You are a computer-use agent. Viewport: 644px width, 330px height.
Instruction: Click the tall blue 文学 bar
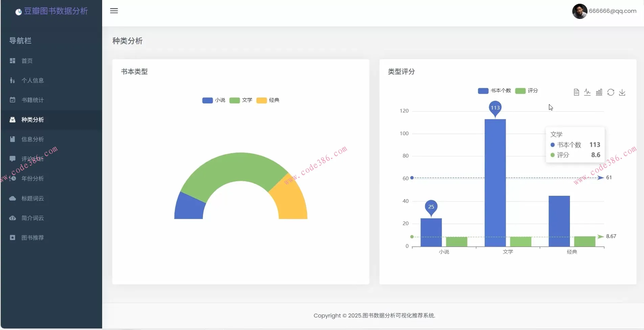tap(495, 183)
